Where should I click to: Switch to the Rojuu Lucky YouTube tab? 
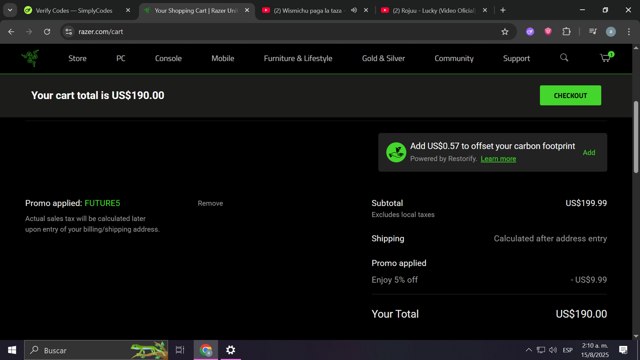[x=433, y=11]
